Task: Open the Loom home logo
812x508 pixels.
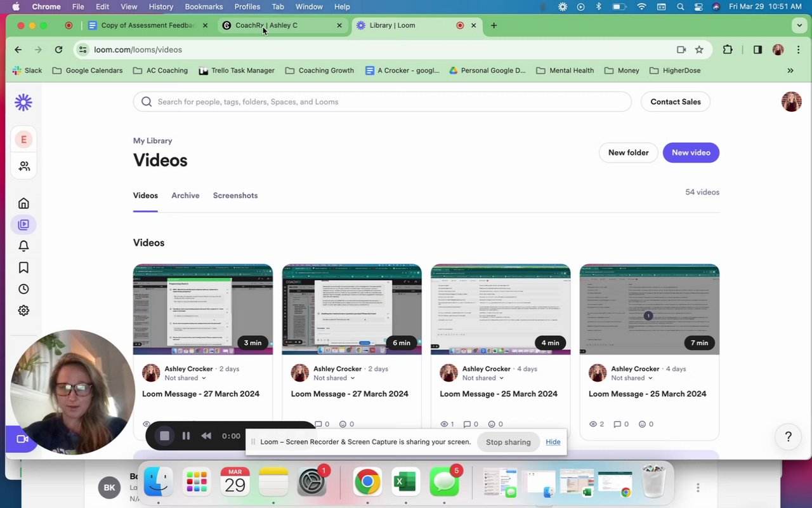Action: [23, 102]
